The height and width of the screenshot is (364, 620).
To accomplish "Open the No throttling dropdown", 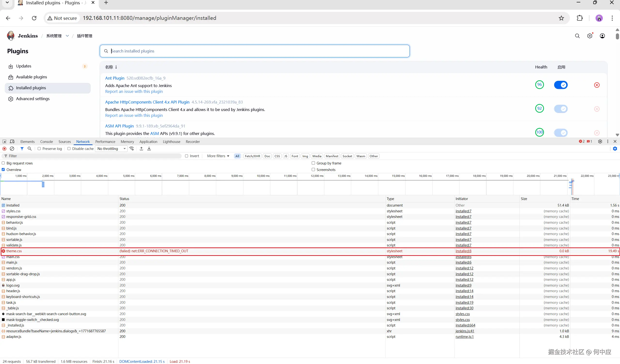I will [x=111, y=149].
